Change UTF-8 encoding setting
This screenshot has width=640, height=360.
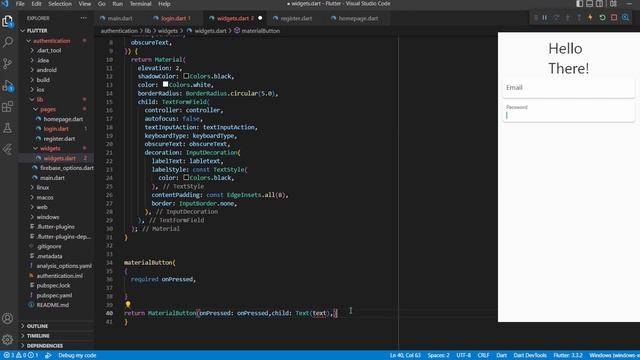[x=463, y=355]
